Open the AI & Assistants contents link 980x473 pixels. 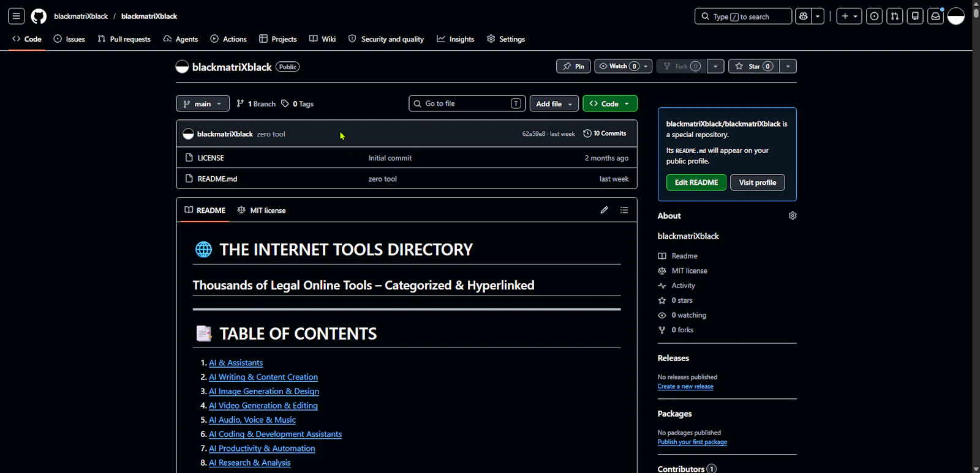[x=236, y=363]
